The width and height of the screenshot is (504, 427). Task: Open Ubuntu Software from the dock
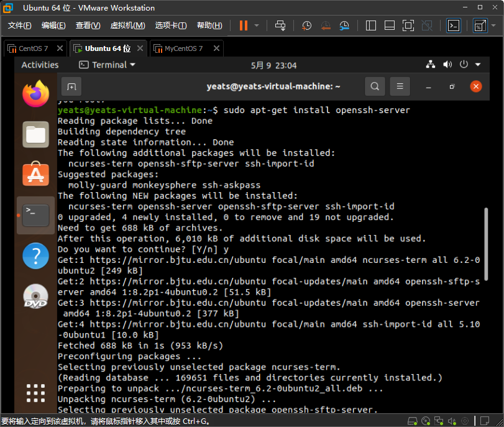(35, 174)
